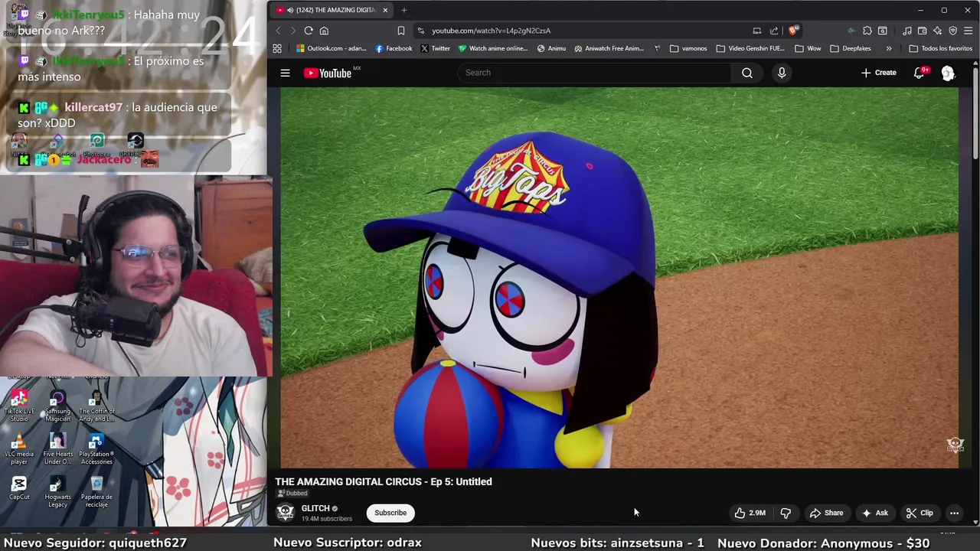Click the YouTube search input field
The height and width of the screenshot is (551, 980).
point(595,73)
